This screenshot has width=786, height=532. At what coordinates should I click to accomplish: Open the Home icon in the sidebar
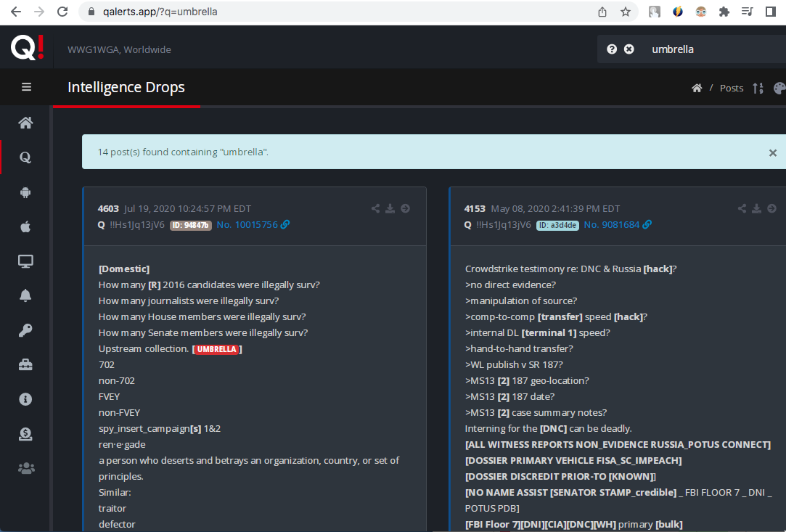coord(25,123)
